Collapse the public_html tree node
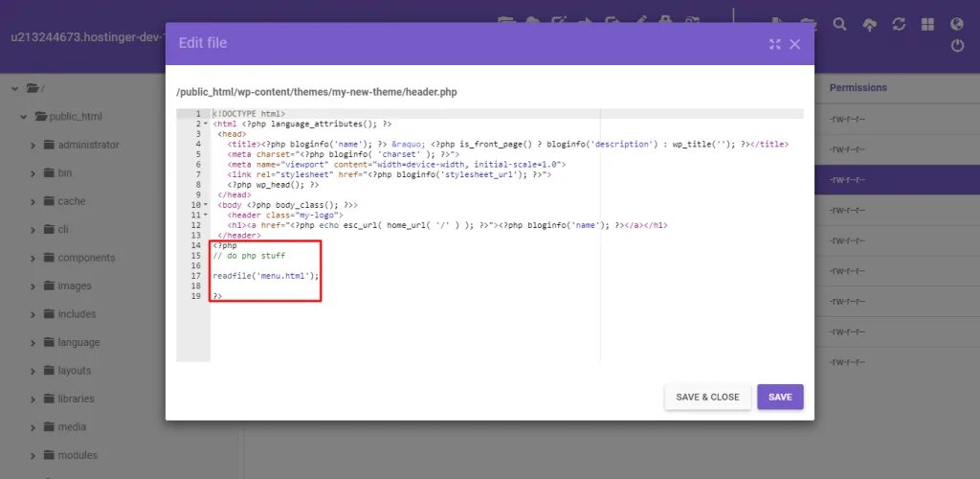980x479 pixels. tap(23, 116)
